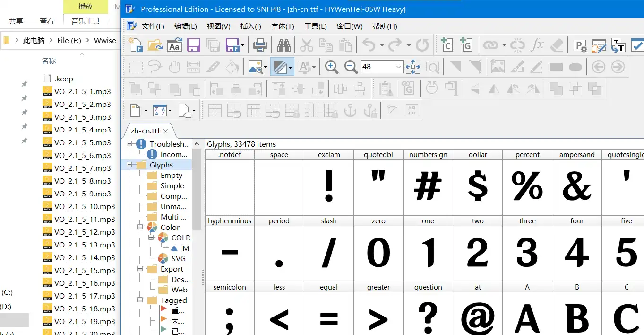Click the Zoom In magnifier icon
The width and height of the screenshot is (644, 335).
pyautogui.click(x=332, y=67)
